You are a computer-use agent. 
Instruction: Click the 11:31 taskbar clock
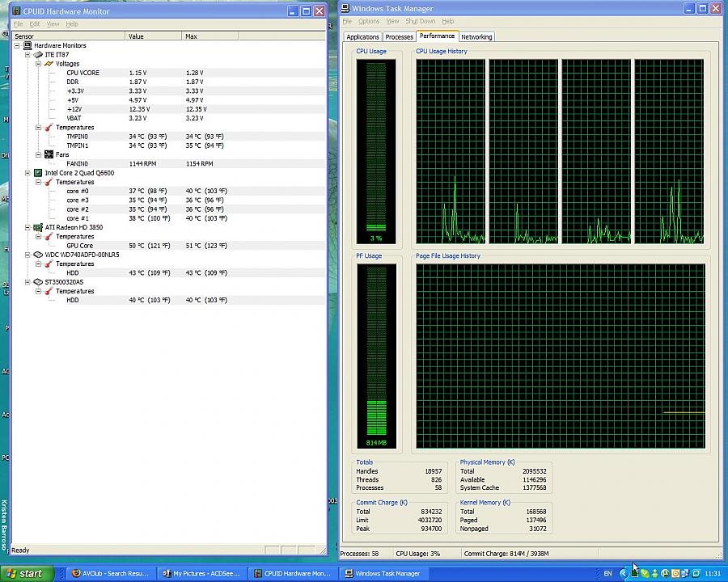tap(713, 574)
